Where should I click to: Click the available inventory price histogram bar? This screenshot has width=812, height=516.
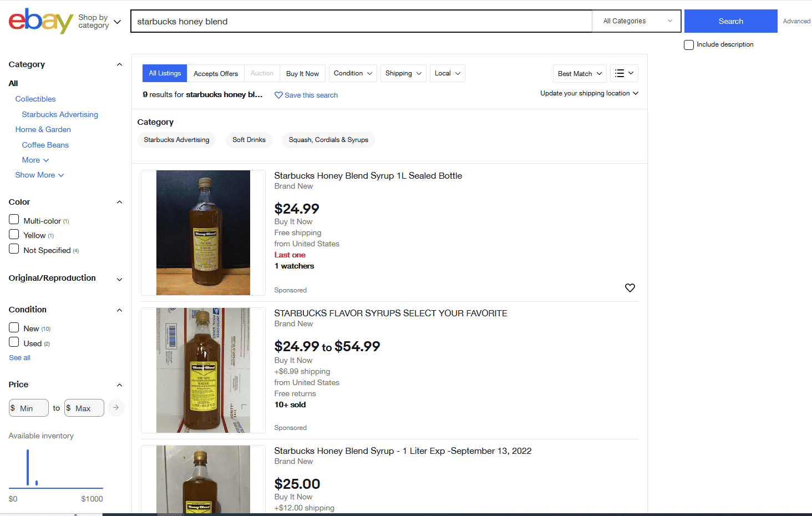click(28, 467)
